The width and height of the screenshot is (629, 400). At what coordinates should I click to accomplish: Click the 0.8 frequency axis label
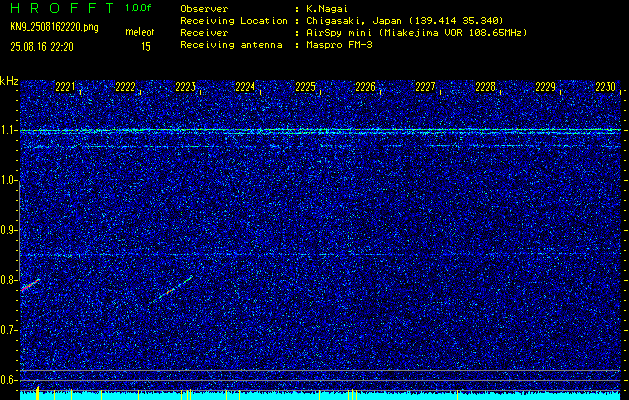8,280
